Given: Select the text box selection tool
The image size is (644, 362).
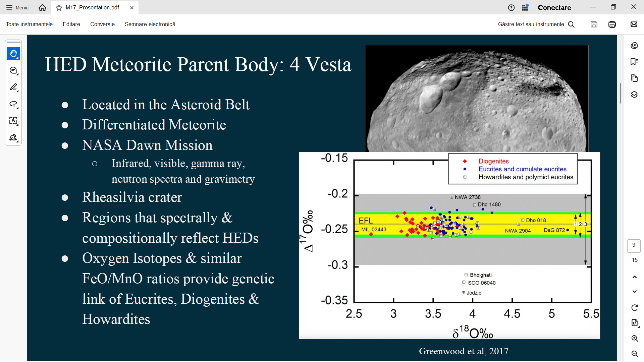Looking at the screenshot, I should tap(13, 121).
